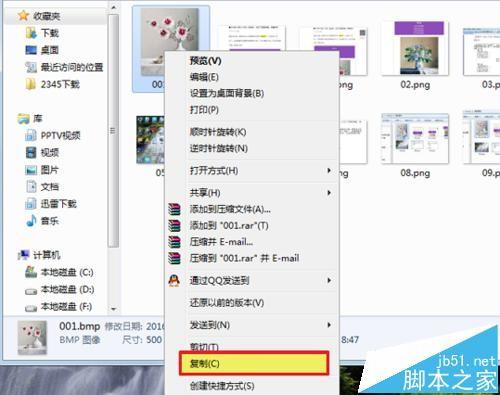This screenshot has height=395, width=500.
Task: Click WinRAR icon beside 压缩并 E-mail...
Action: pyautogui.click(x=174, y=242)
